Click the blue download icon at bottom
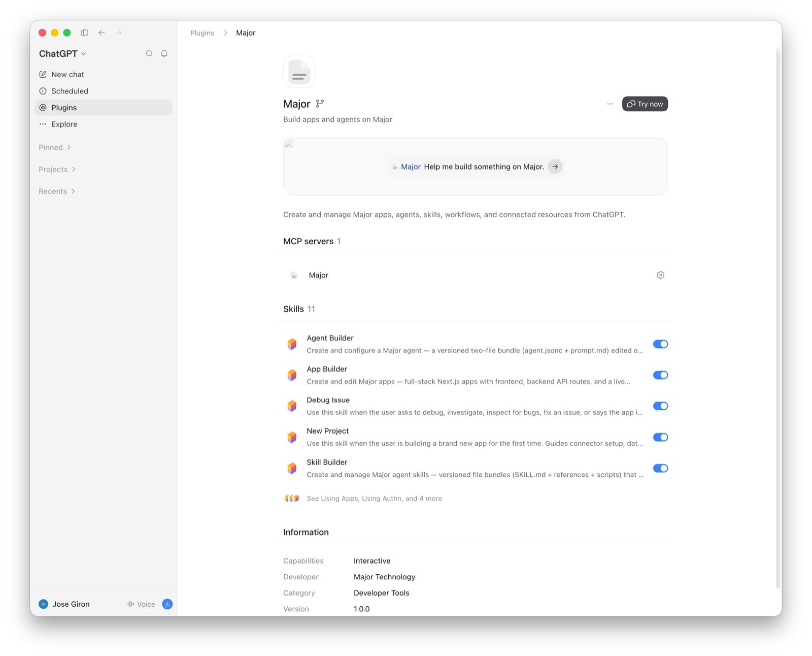 (x=167, y=604)
